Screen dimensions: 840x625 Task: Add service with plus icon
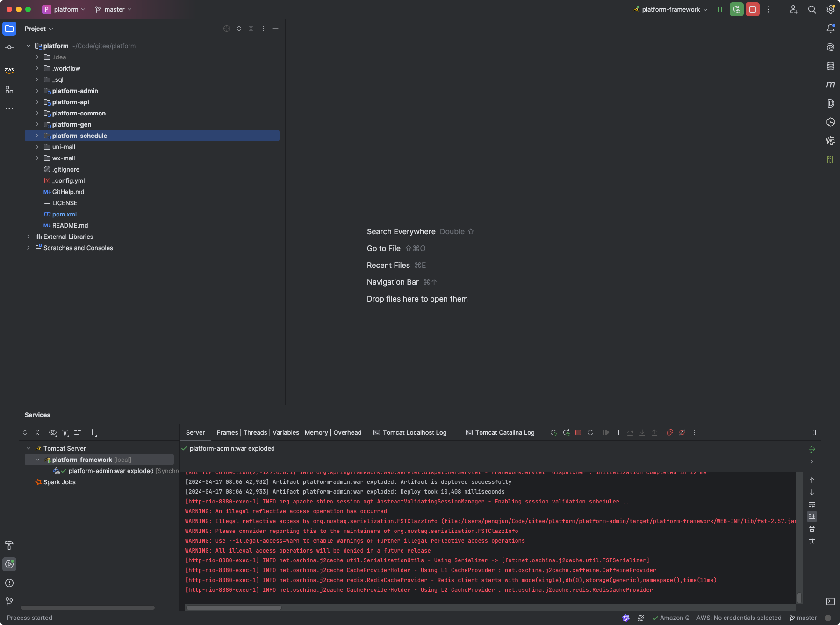click(93, 433)
